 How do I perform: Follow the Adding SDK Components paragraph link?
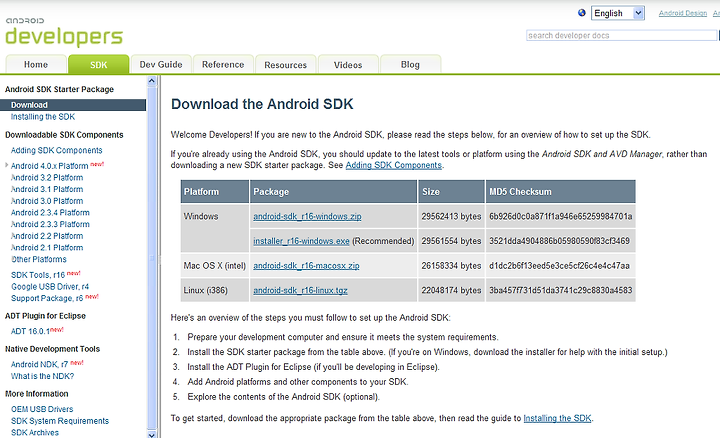394,165
